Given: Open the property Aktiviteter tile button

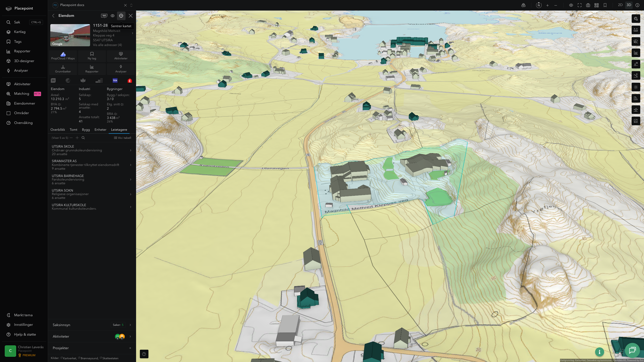Looking at the screenshot, I should (x=121, y=56).
